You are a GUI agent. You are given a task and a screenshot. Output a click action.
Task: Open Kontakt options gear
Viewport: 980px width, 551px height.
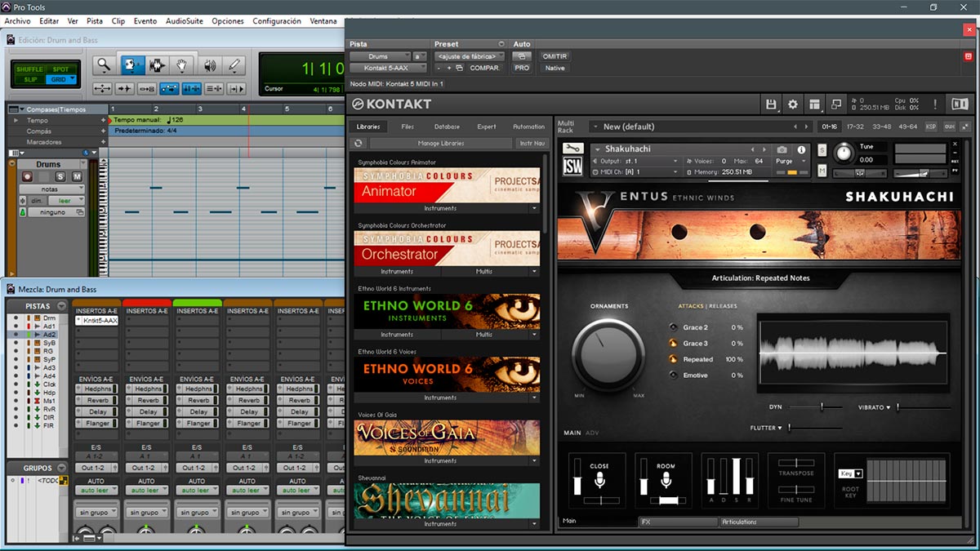(792, 104)
